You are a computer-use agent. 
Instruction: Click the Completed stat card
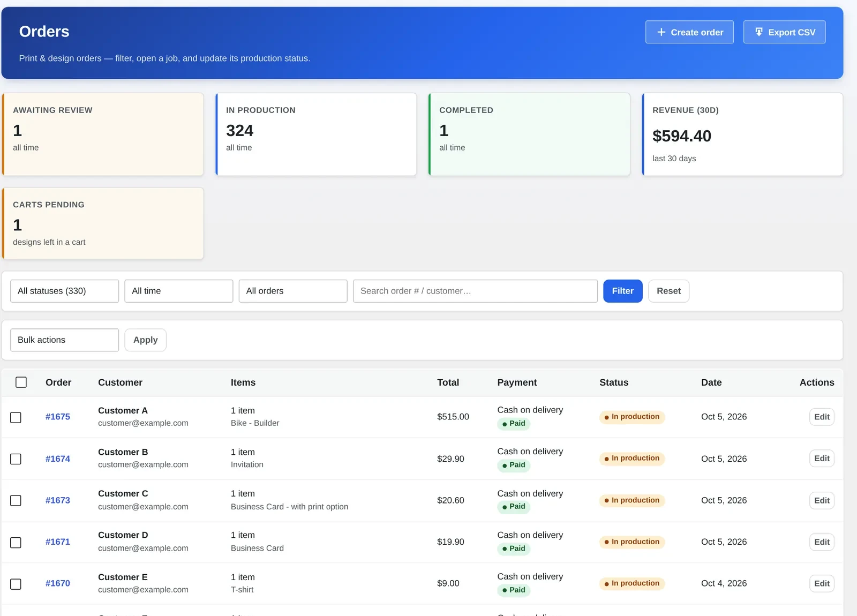click(x=529, y=134)
